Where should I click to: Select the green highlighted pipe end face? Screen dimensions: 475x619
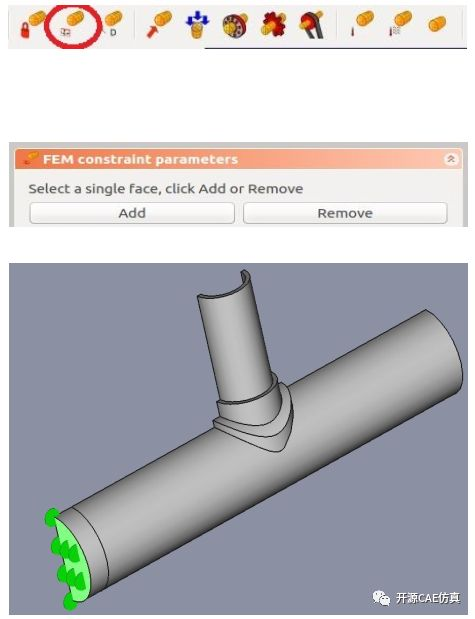[x=71, y=559]
